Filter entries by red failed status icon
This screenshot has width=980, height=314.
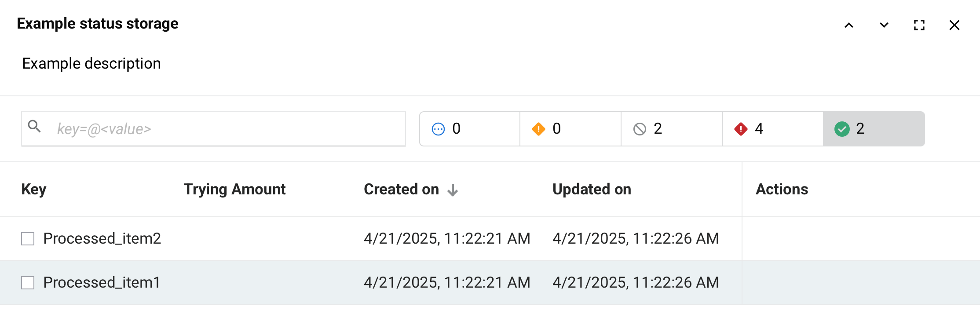741,128
